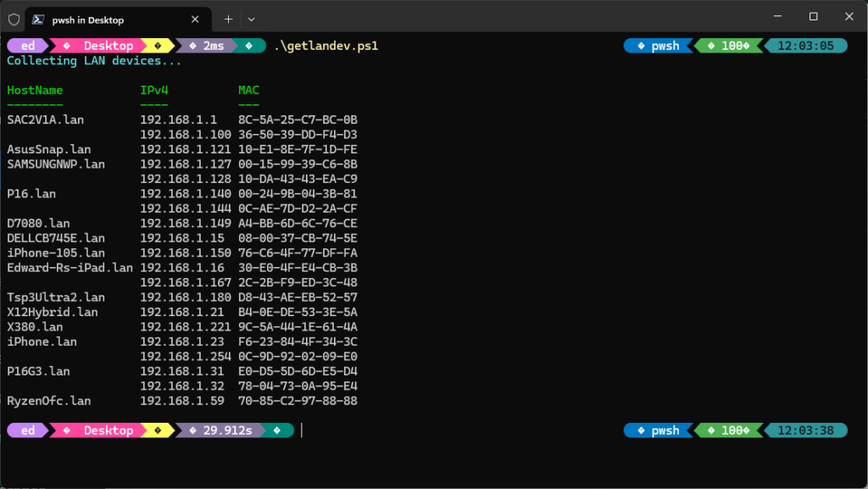
Task: Click the PowerShell icon on the tab
Action: click(x=39, y=19)
